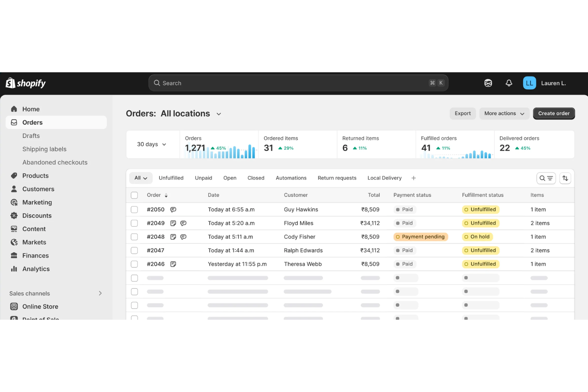Click the avatar mask icon near notifications

pyautogui.click(x=488, y=83)
